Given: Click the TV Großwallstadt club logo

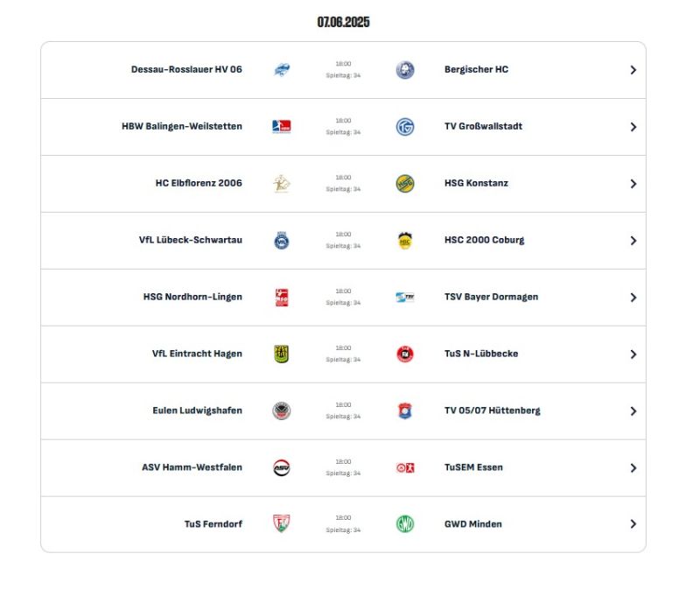Looking at the screenshot, I should tap(405, 127).
